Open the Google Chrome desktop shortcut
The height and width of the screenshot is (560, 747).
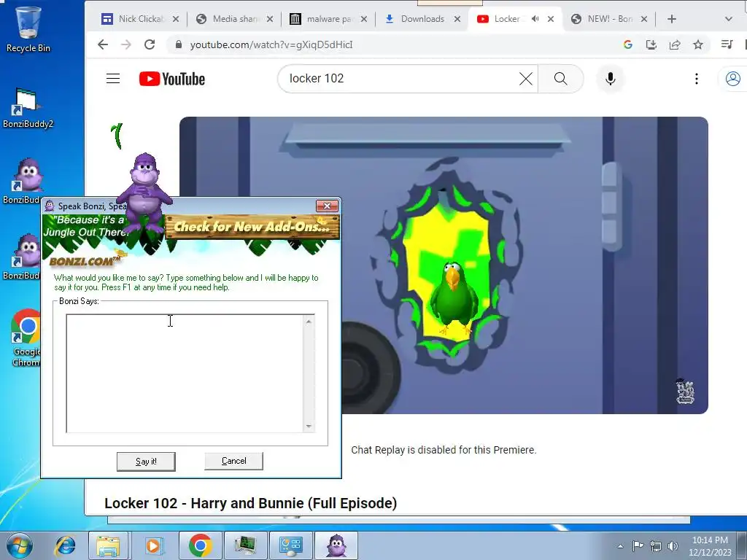click(x=26, y=338)
